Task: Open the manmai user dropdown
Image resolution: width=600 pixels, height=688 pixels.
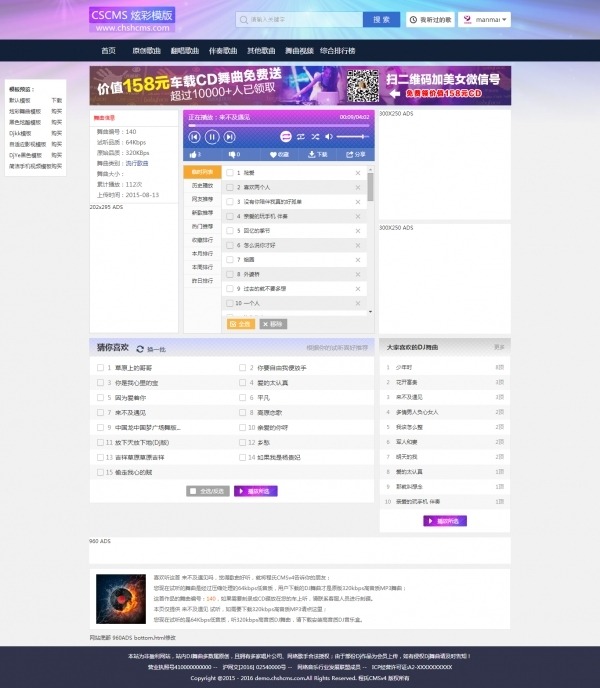Action: coord(504,20)
